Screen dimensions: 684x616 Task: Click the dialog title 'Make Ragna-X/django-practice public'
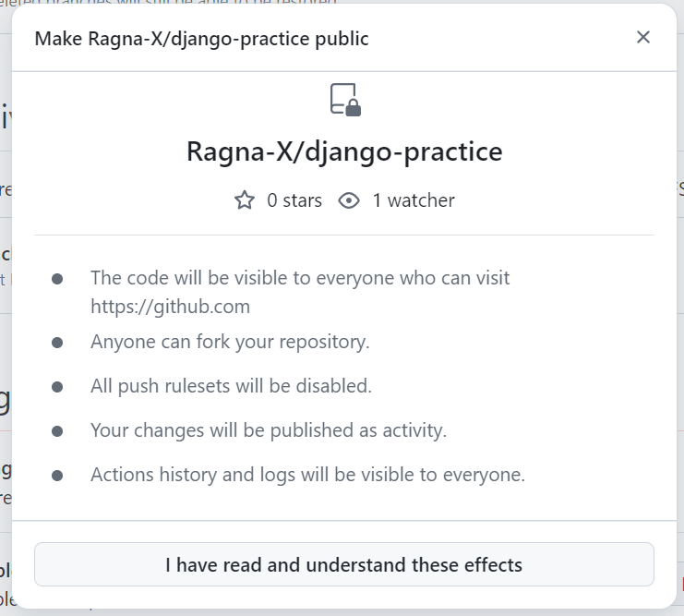[201, 39]
